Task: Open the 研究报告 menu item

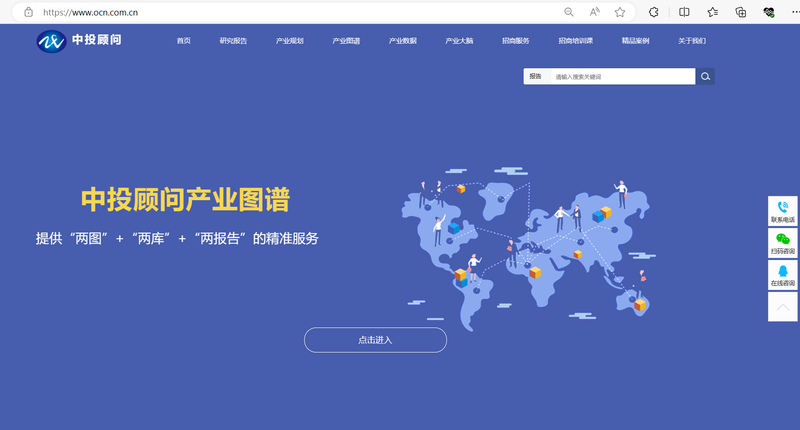Action: tap(233, 41)
